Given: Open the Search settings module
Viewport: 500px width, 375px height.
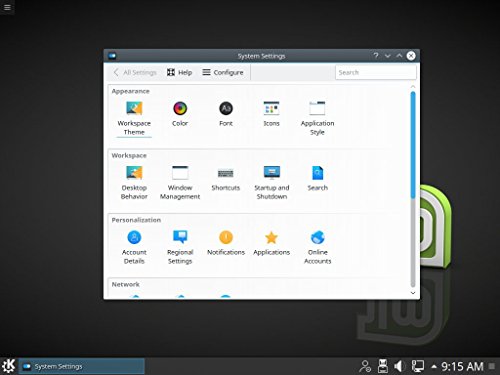Looking at the screenshot, I should coord(317,178).
